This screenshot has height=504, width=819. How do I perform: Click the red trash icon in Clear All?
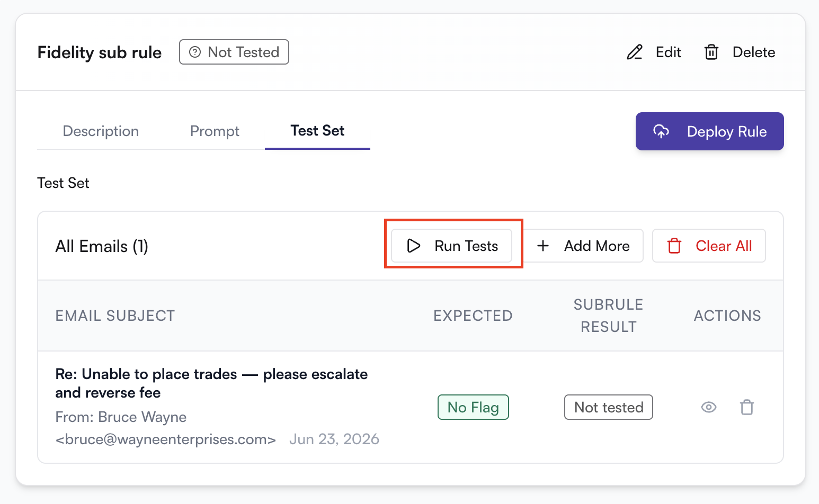(x=674, y=246)
